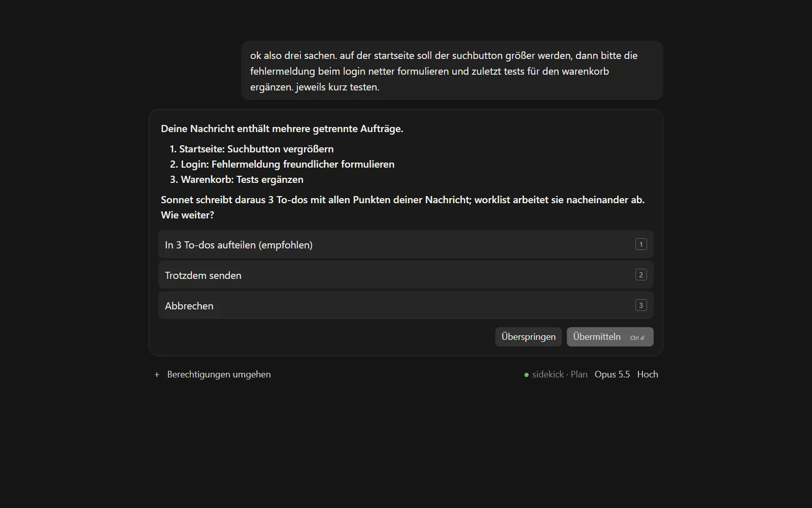Click the sidekick · Plan status label
This screenshot has width=812, height=508.
560,374
